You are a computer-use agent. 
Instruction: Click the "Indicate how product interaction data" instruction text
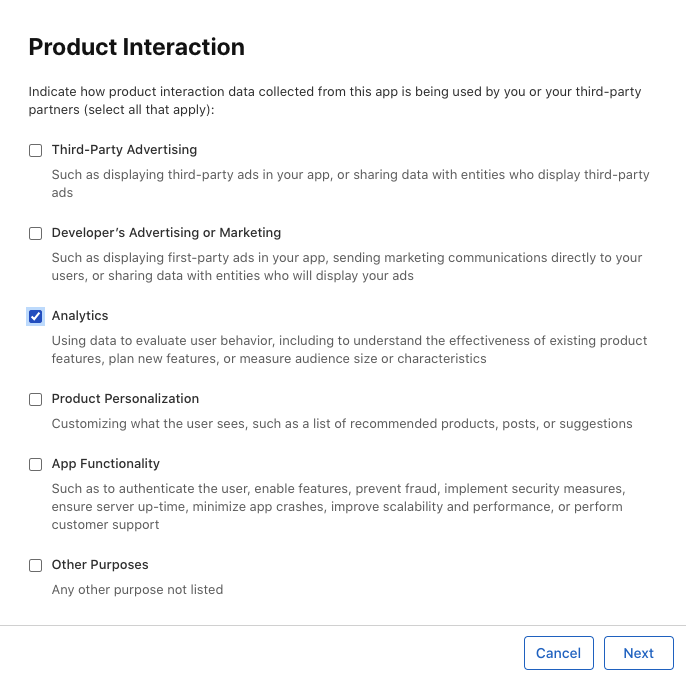point(334,100)
